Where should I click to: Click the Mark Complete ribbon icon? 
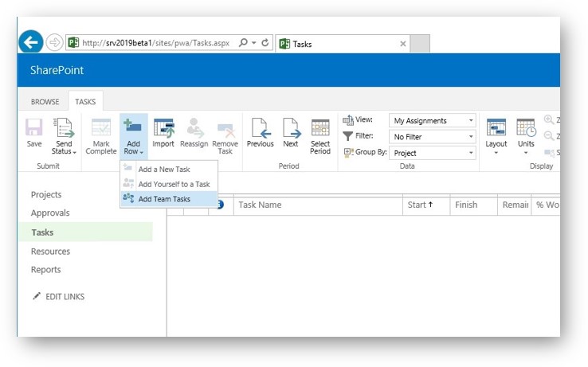(101, 127)
